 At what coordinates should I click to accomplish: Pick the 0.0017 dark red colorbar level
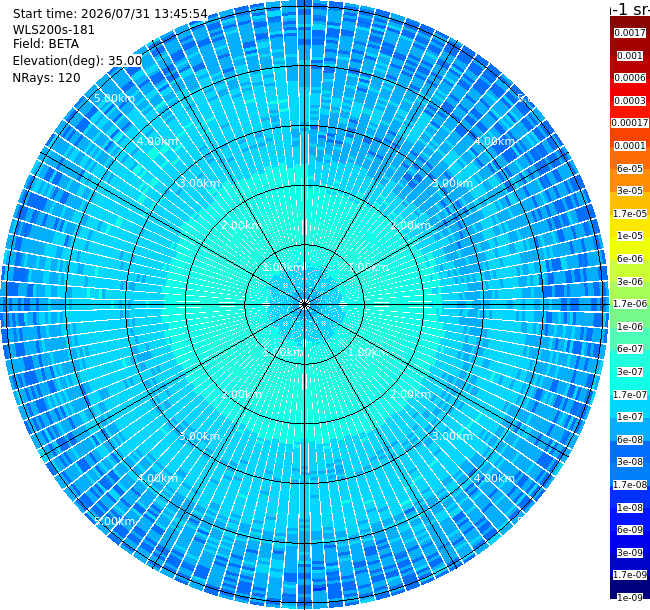pos(630,33)
